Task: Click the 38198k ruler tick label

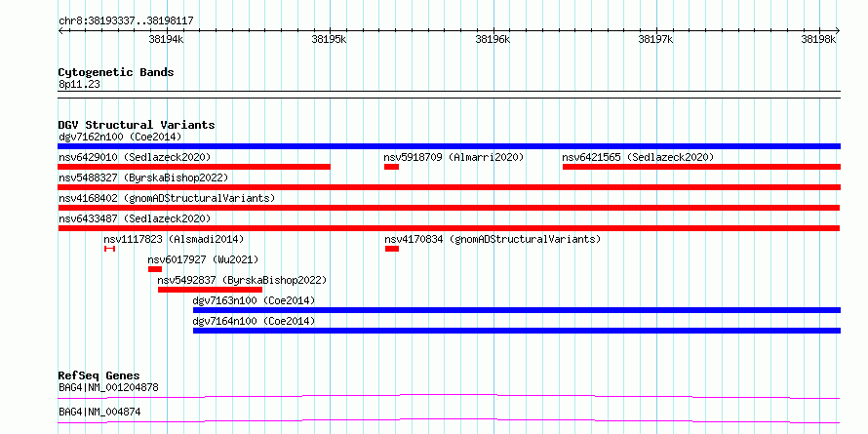Action: [x=818, y=39]
